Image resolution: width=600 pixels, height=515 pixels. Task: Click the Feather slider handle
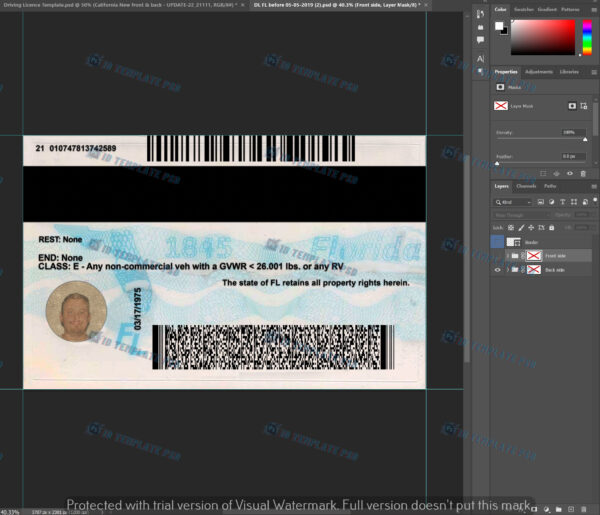tap(497, 163)
